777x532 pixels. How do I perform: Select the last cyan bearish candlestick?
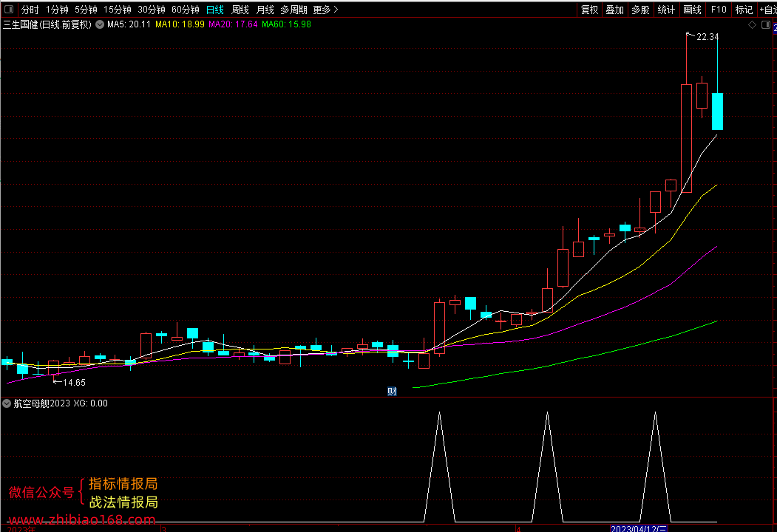click(x=717, y=112)
